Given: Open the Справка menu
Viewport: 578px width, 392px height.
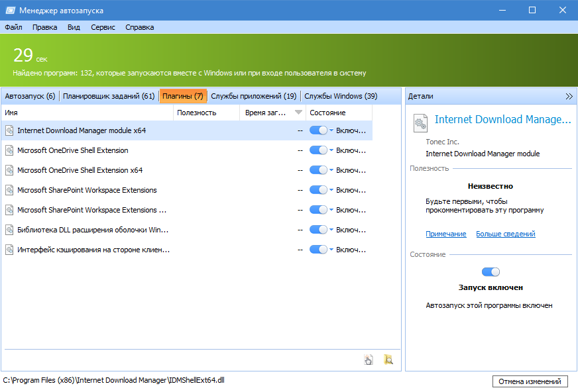Looking at the screenshot, I should [140, 27].
